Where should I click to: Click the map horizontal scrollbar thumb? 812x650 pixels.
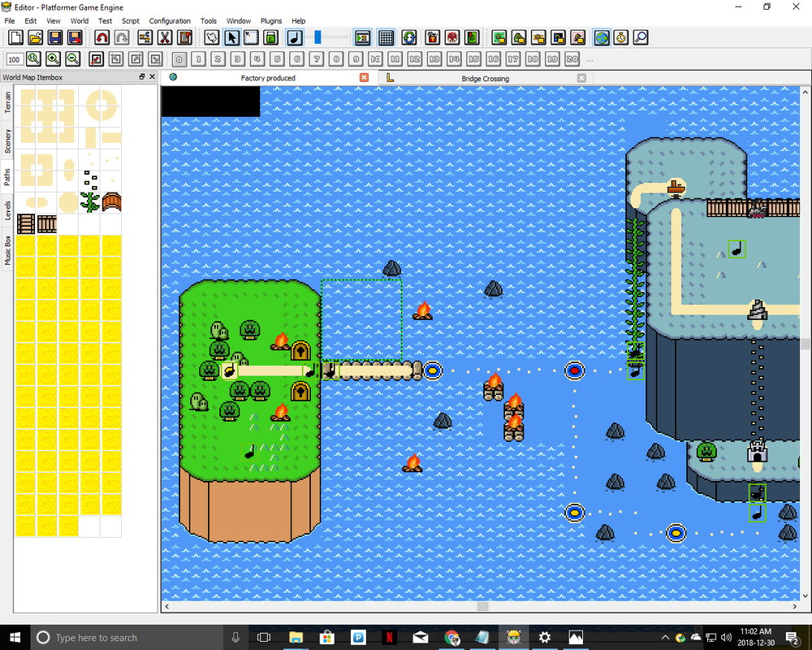click(482, 606)
